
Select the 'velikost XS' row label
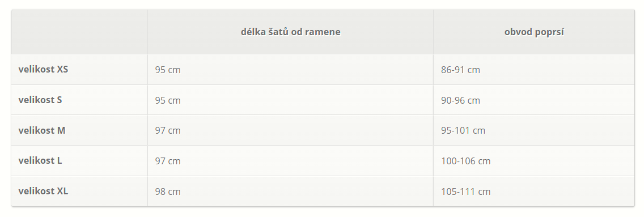coord(43,69)
